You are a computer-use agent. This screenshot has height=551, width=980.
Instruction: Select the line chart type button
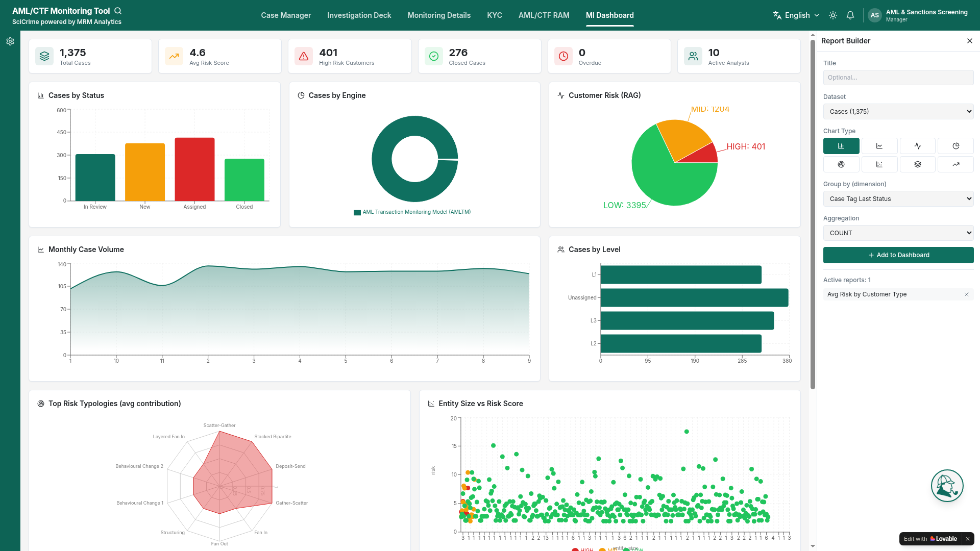tap(879, 146)
